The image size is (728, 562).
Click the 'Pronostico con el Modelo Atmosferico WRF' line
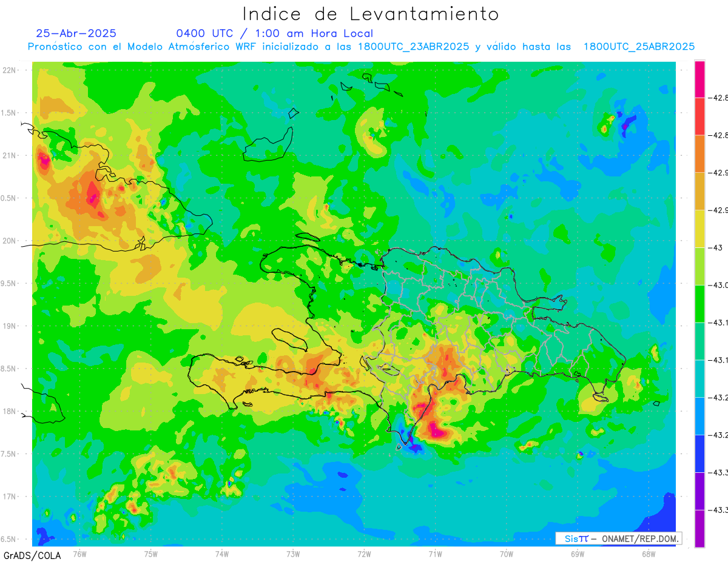(x=362, y=47)
